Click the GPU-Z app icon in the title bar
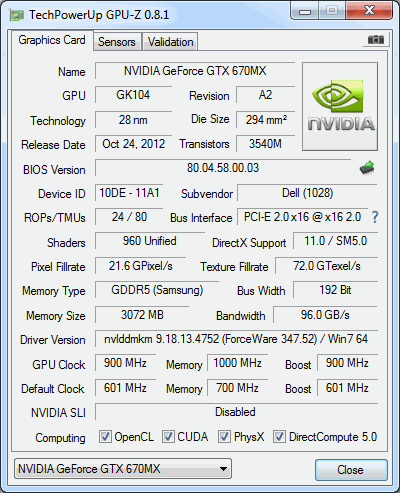Viewport: 400px width, 493px height. point(16,15)
